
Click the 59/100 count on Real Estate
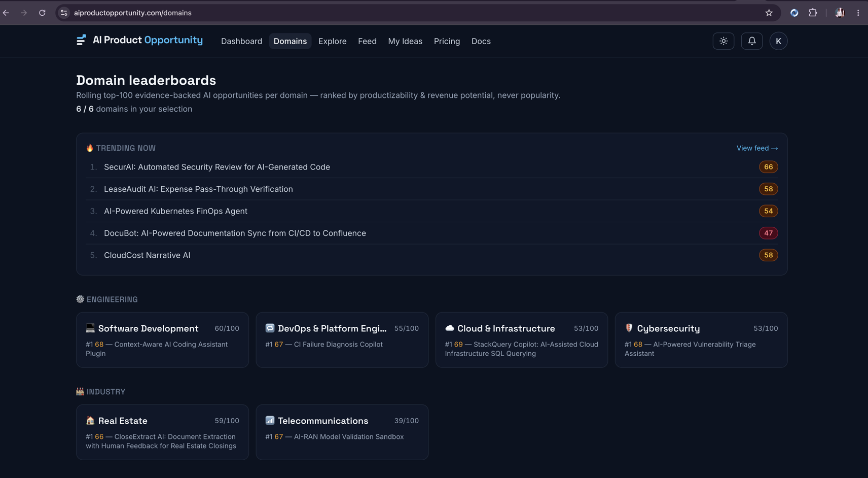coord(227,421)
